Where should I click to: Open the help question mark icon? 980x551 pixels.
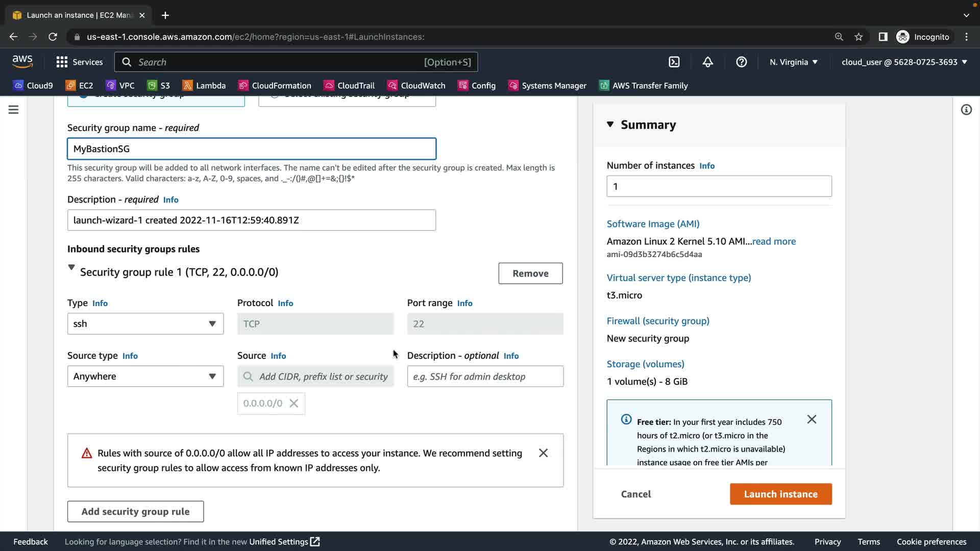point(741,62)
